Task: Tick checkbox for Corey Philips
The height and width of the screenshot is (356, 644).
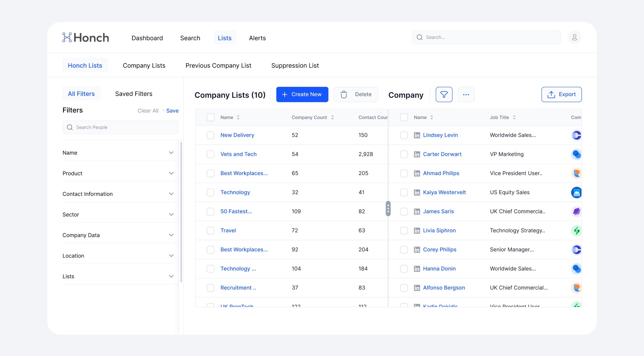Action: click(404, 249)
